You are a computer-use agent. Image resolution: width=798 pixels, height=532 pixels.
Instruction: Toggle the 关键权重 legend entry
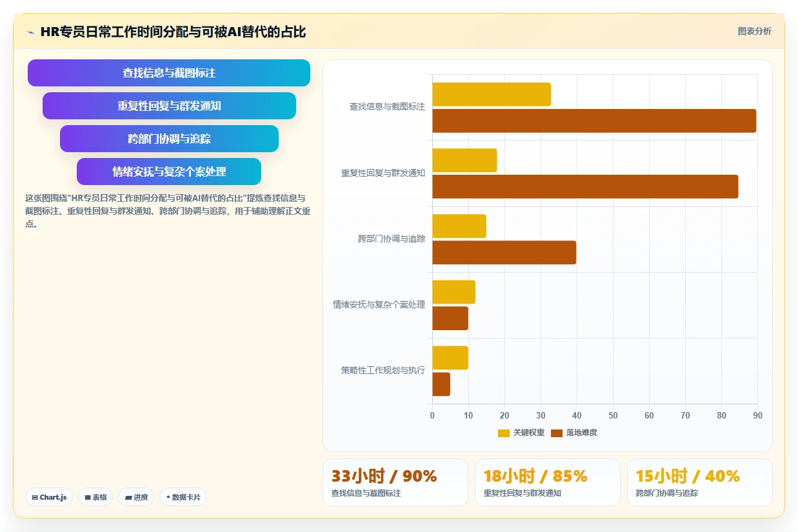[521, 433]
